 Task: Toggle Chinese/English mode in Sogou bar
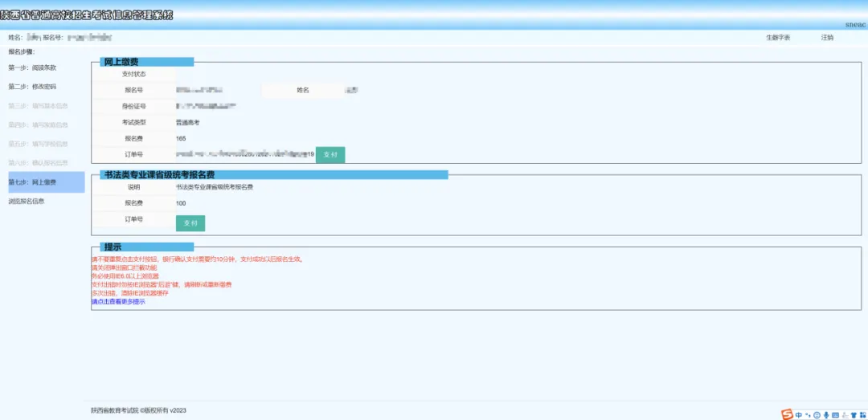coord(799,414)
